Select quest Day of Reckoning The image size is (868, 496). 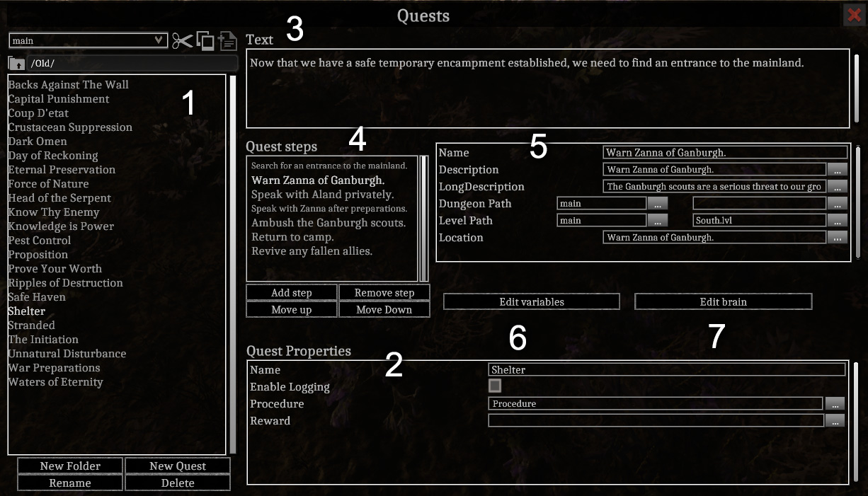pos(53,156)
